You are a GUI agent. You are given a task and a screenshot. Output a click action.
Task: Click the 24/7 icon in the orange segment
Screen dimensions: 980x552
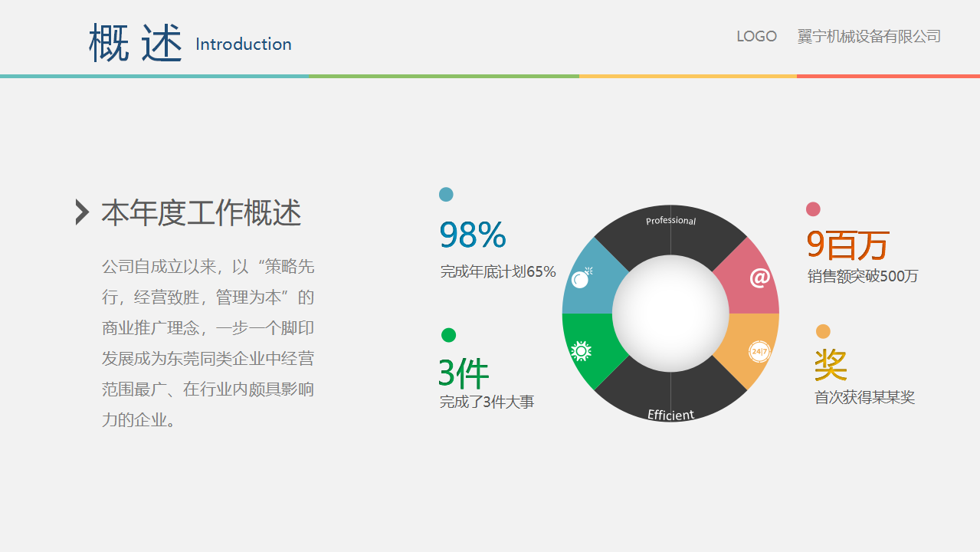[759, 351]
